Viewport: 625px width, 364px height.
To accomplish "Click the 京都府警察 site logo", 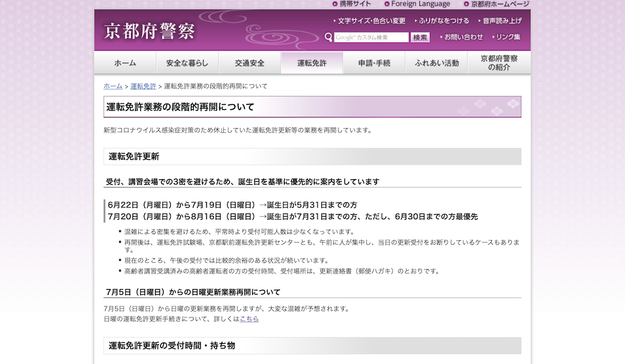I will coord(149,31).
